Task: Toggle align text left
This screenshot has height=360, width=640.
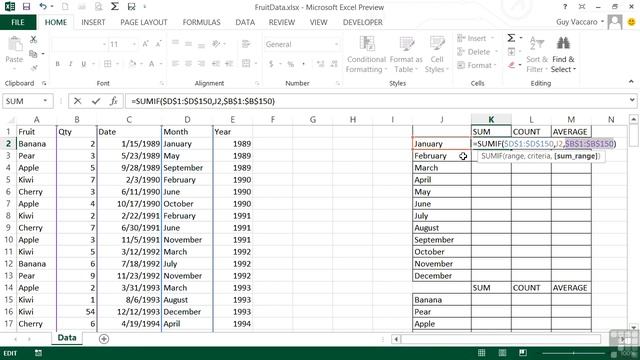Action: 175,64
